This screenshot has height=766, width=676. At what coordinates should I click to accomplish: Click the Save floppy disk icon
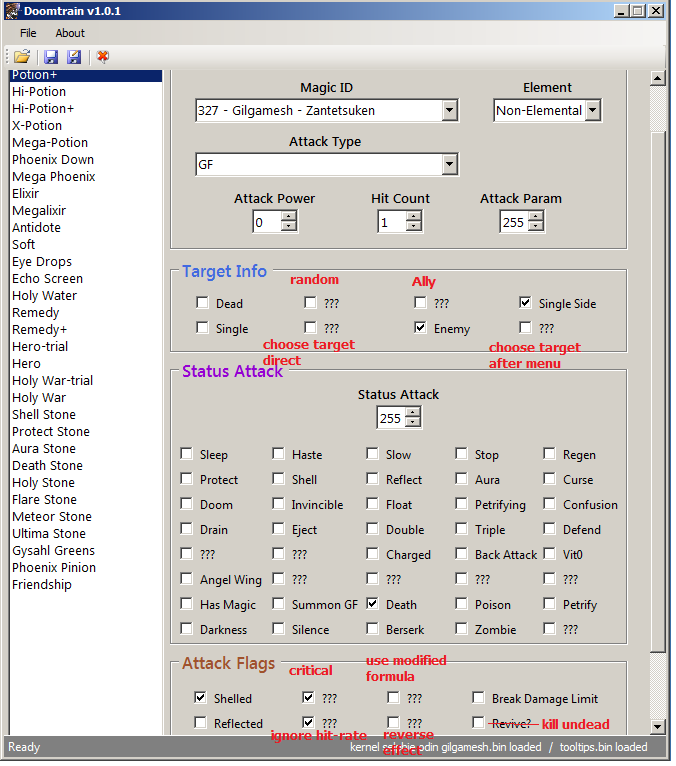[51, 57]
